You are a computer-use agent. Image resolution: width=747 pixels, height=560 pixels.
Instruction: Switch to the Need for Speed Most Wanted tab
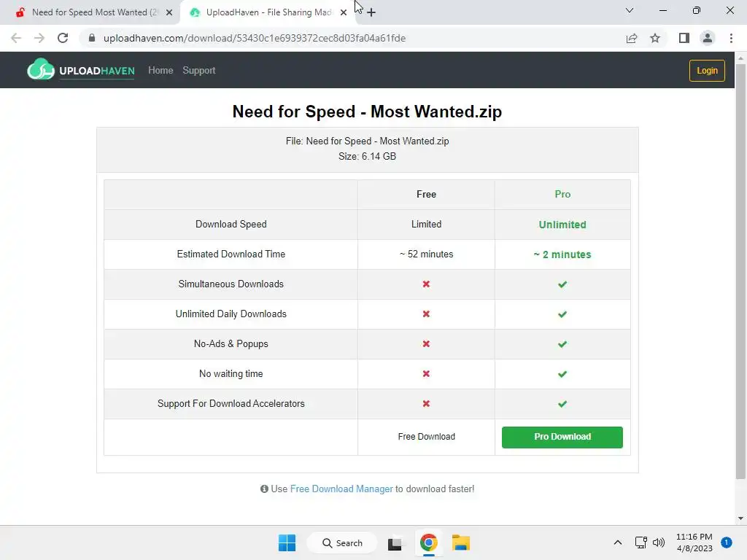90,12
